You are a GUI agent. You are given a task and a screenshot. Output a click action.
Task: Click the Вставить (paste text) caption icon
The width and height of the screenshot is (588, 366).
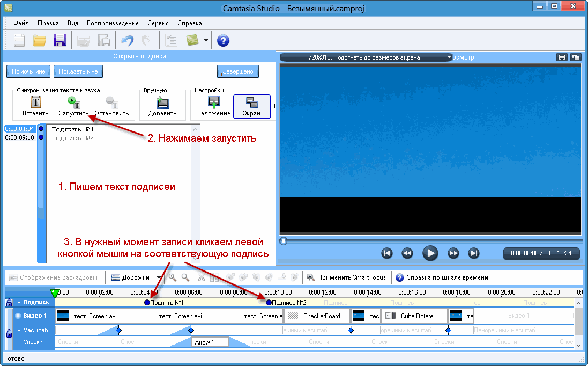(x=35, y=102)
